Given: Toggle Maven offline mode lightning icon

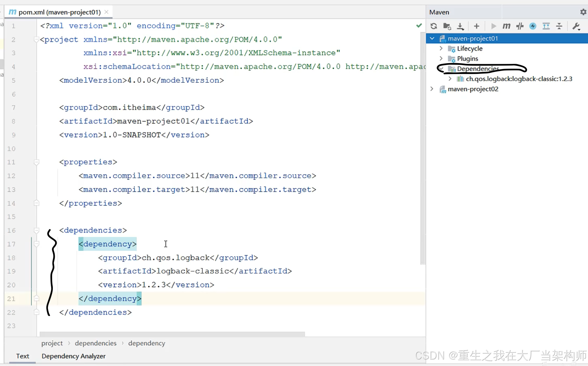Looking at the screenshot, I should point(533,26).
